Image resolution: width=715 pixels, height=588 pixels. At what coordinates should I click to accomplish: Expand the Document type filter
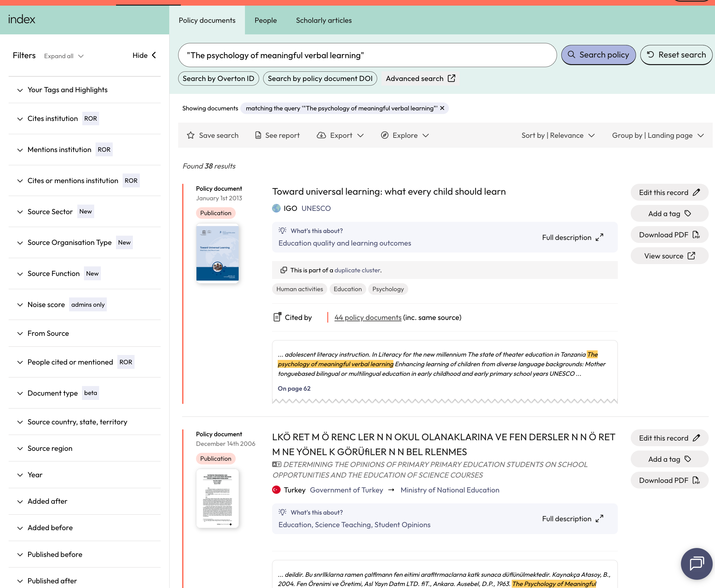click(84, 393)
